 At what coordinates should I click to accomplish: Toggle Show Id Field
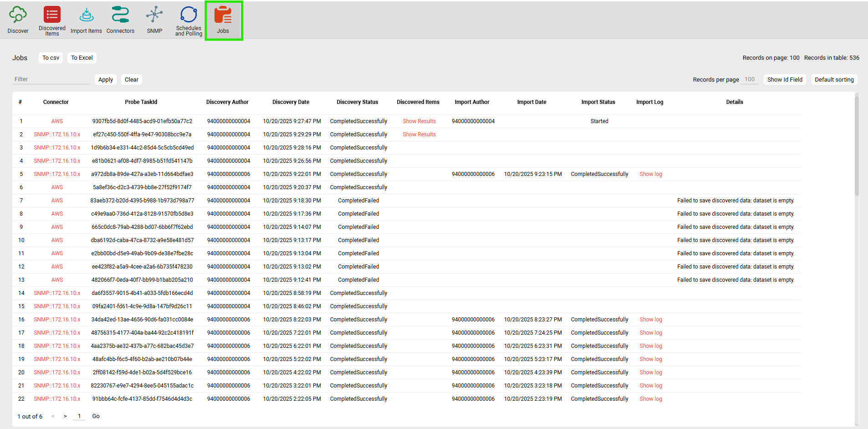[x=785, y=80]
